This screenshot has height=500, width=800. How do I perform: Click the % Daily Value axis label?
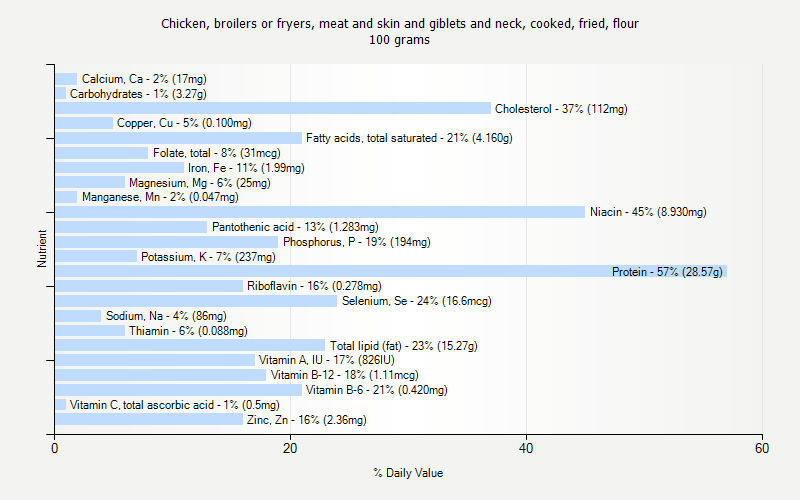click(x=408, y=473)
